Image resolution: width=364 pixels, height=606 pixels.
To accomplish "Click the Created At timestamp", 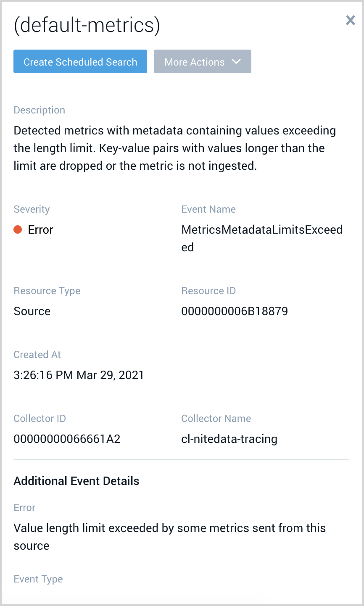I will [79, 375].
